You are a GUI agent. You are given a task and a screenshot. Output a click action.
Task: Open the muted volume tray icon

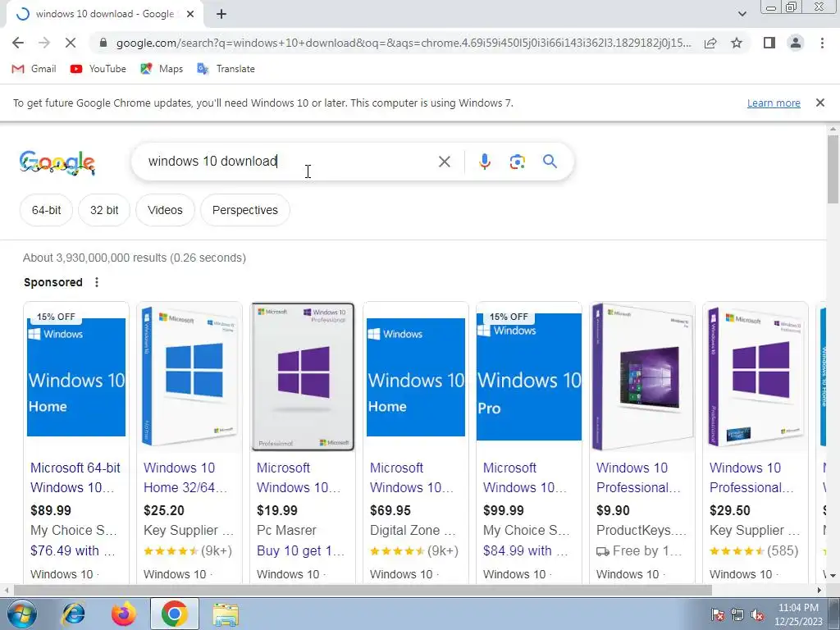(x=757, y=614)
